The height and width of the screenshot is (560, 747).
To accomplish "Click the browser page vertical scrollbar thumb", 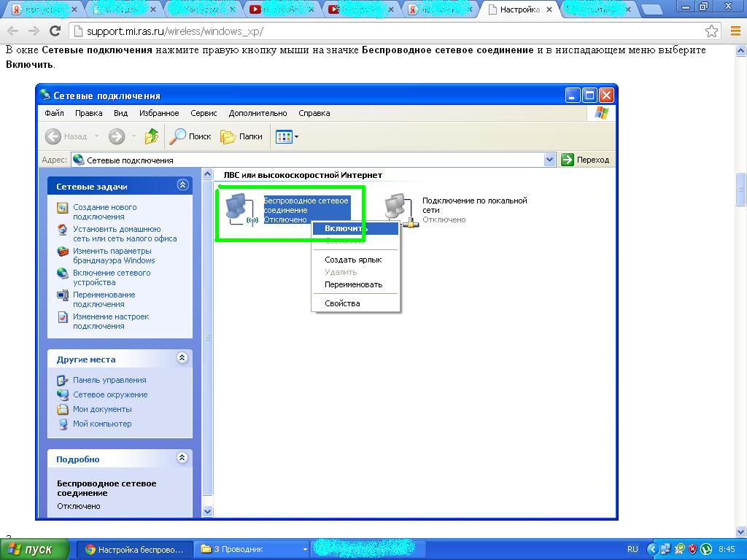I will click(x=741, y=189).
